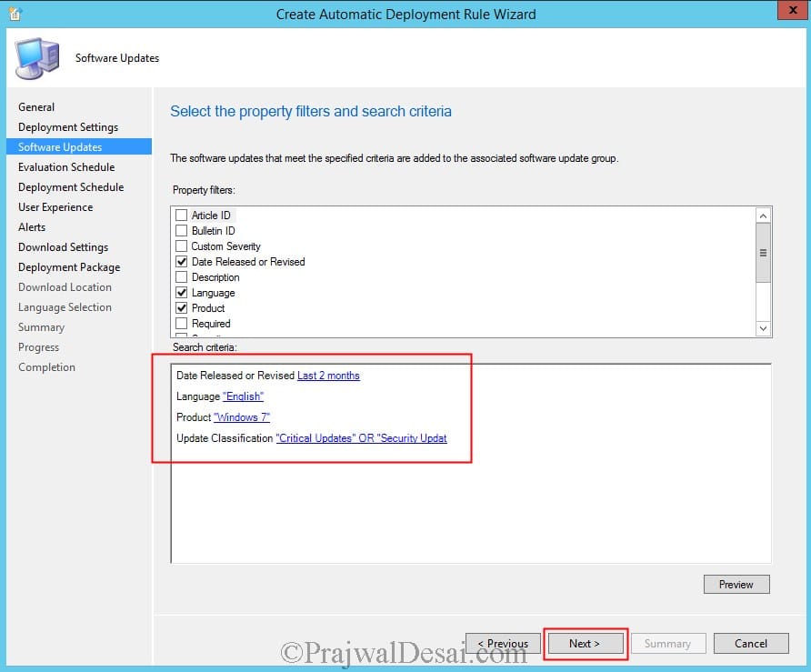Screen dimensions: 811x672
Task: Close the wizard window
Action: pos(793,10)
